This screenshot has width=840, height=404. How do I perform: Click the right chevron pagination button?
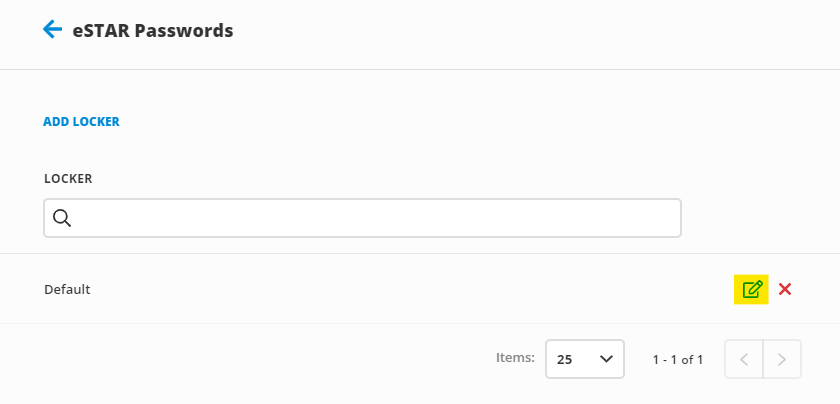(782, 359)
